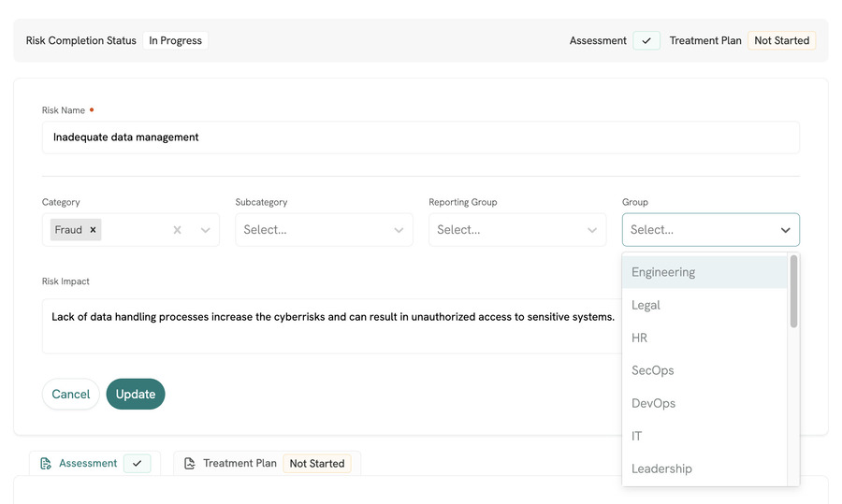Expand the Category dropdown chevron
The width and height of the screenshot is (842, 504).
coord(206,230)
